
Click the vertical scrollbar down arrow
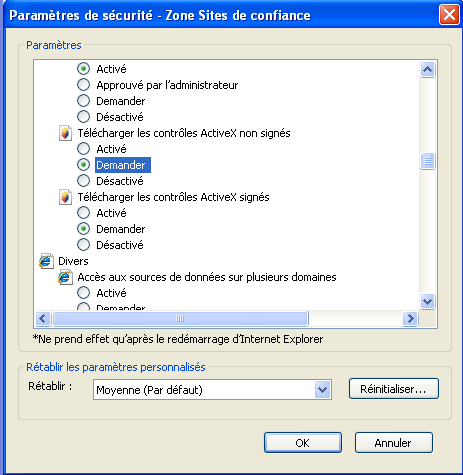click(427, 302)
